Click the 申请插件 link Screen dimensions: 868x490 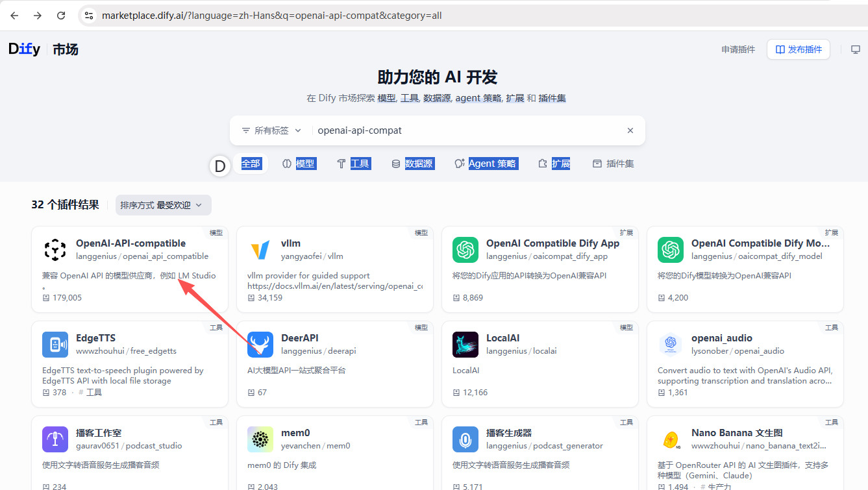point(738,49)
